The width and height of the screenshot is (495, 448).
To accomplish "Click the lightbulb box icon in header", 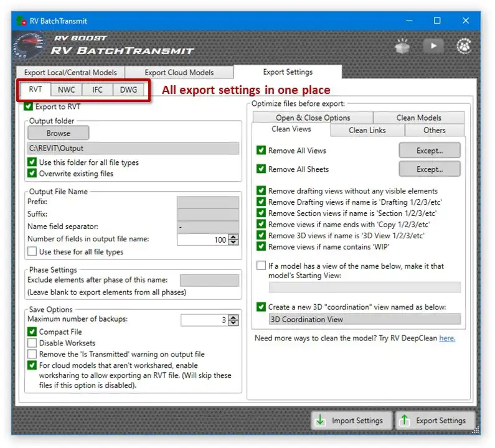I will (402, 47).
